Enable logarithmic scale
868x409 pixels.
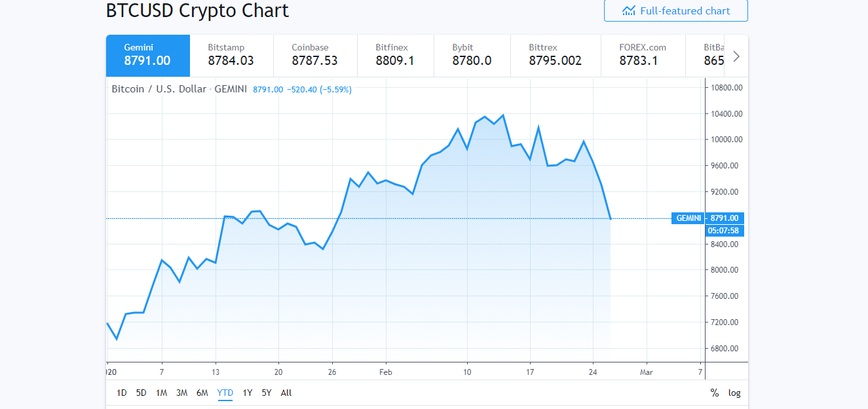(734, 393)
